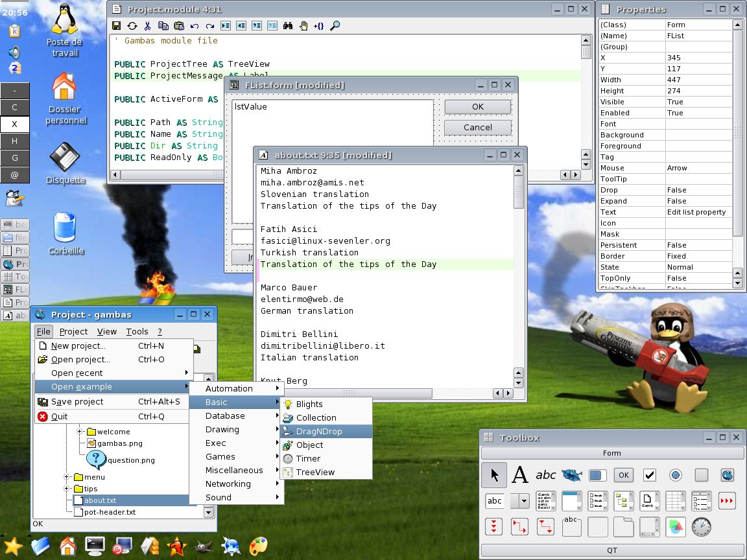The height and width of the screenshot is (560, 747).
Task: Expand the 'menu' folder in project tree
Action: [x=67, y=477]
